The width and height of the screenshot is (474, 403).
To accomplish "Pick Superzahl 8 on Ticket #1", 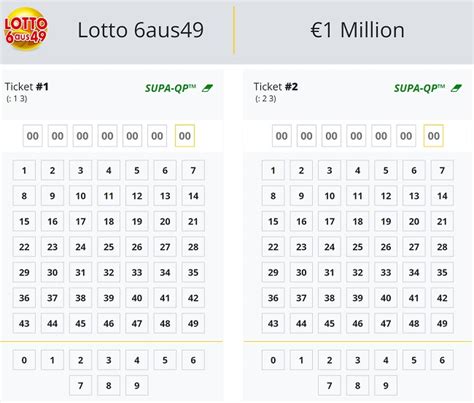I will point(109,386).
